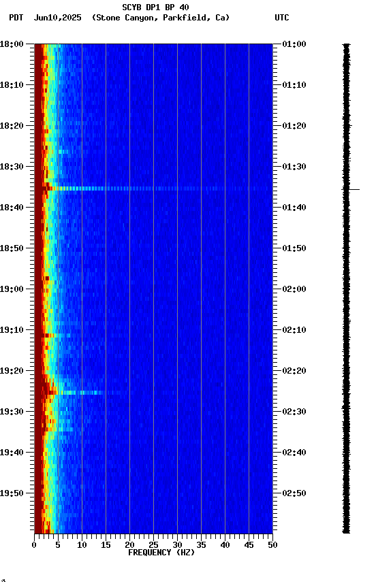Click the "19:00" PDT time label
The width and height of the screenshot is (376, 588).
pos(12,289)
